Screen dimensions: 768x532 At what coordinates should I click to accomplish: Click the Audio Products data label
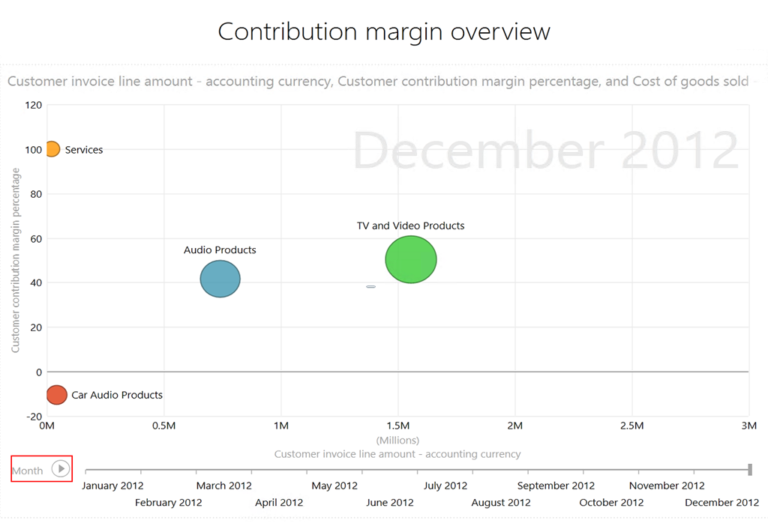(x=220, y=250)
